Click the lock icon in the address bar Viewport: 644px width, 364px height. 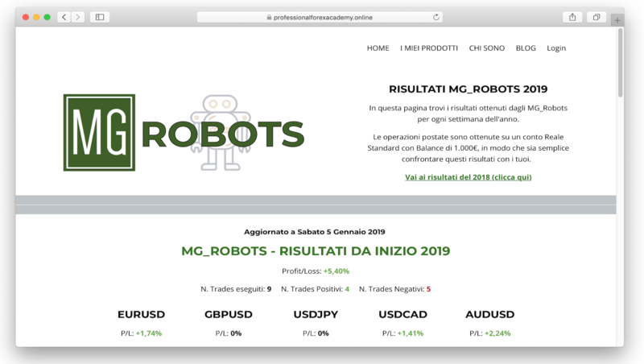pyautogui.click(x=270, y=17)
